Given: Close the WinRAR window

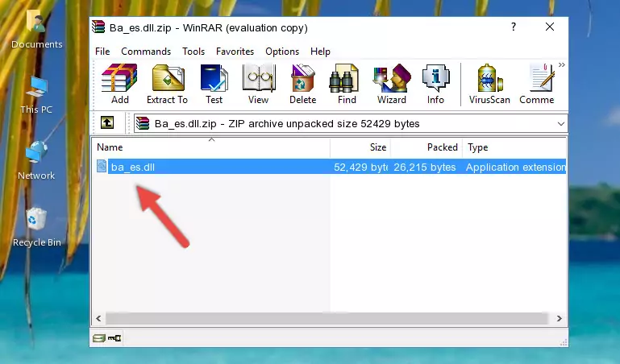Looking at the screenshot, I should pyautogui.click(x=550, y=27).
